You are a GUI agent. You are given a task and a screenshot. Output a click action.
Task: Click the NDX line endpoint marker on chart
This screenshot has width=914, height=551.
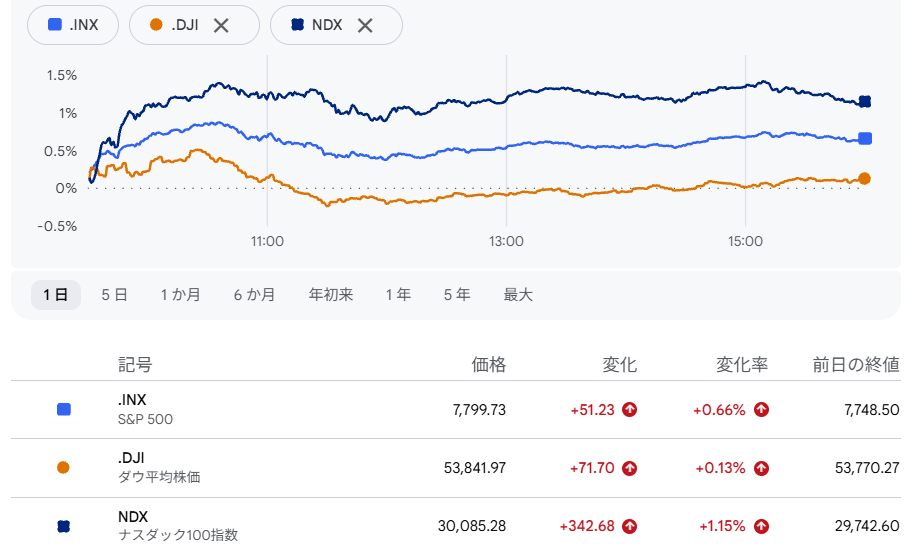coord(865,101)
